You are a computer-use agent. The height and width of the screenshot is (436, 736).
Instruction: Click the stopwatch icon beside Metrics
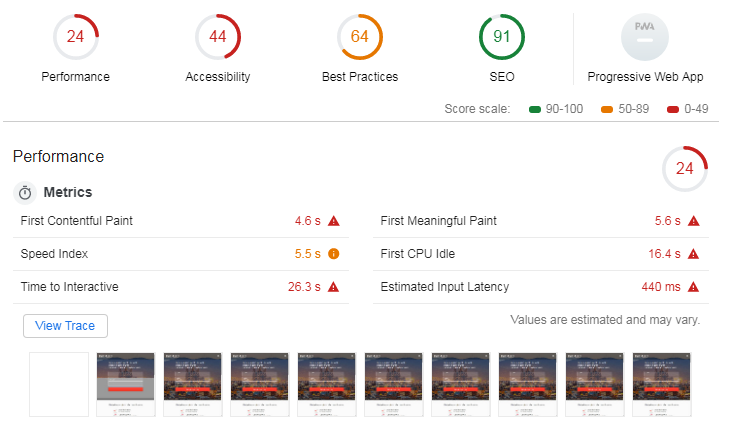tap(25, 192)
